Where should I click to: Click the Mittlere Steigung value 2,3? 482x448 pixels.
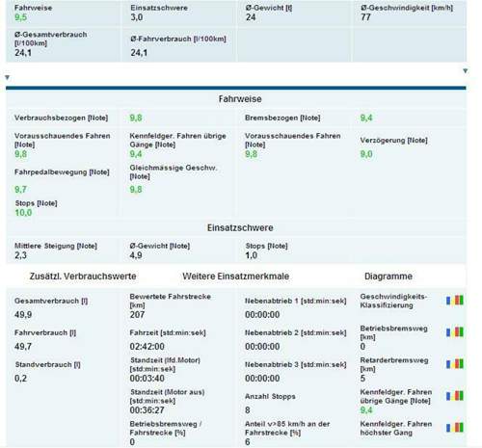tap(20, 255)
